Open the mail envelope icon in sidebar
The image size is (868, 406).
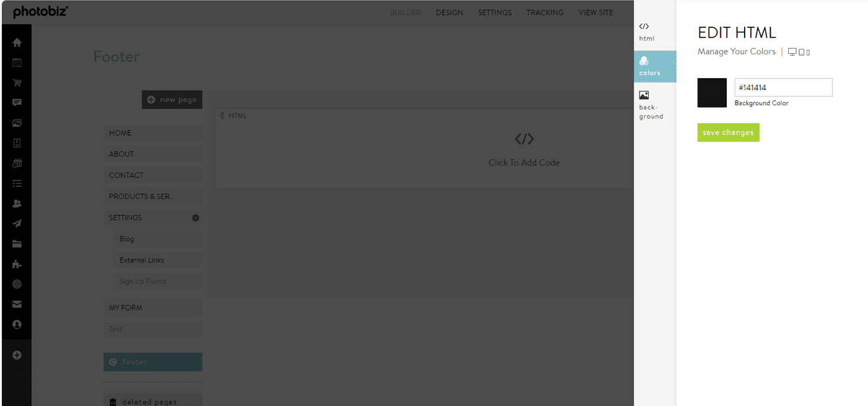tap(17, 304)
